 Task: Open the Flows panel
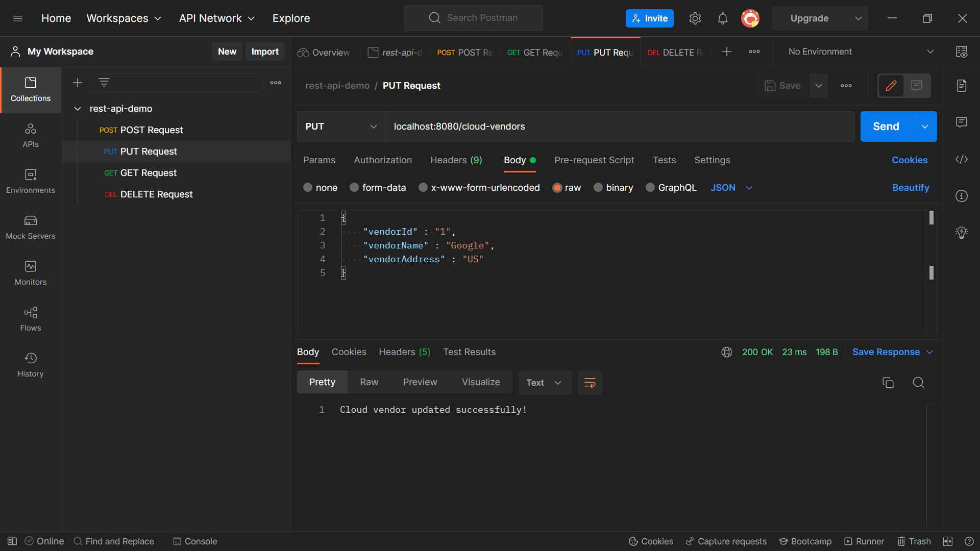tap(30, 318)
